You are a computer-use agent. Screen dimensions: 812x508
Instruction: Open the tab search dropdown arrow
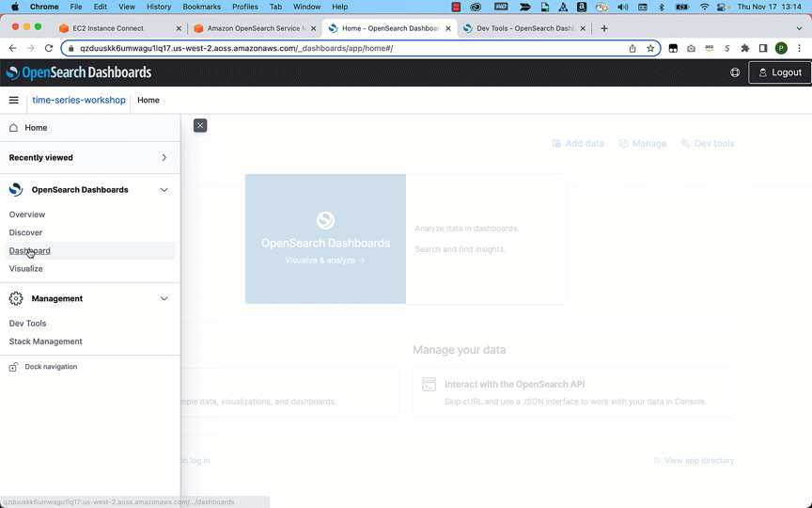(x=799, y=28)
